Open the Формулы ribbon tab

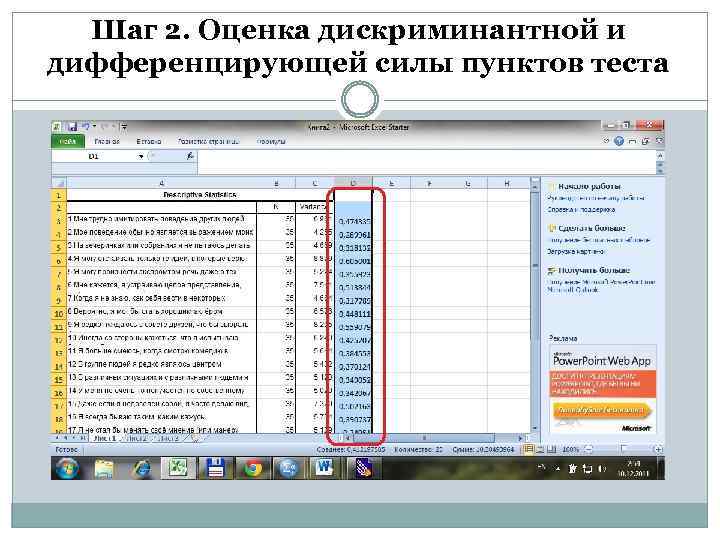click(271, 141)
